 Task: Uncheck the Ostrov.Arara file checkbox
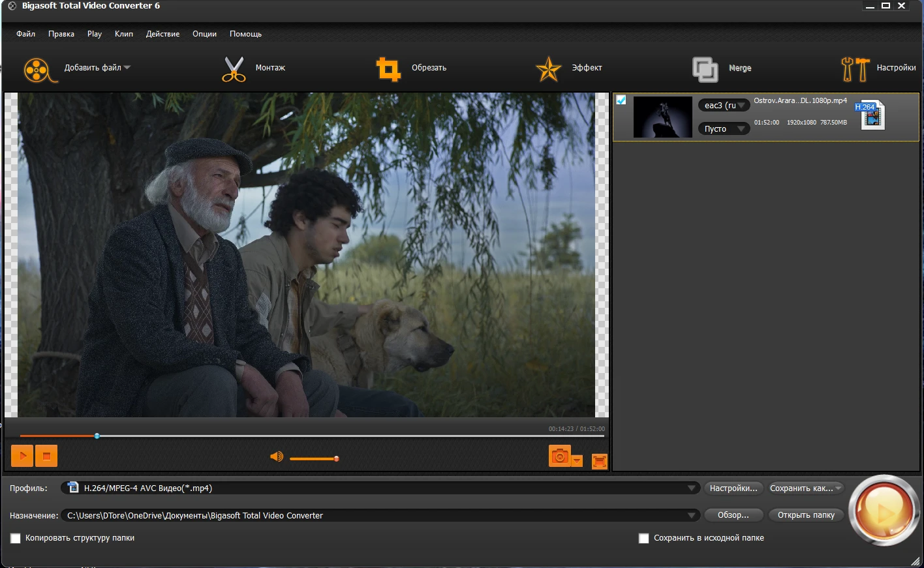(621, 100)
